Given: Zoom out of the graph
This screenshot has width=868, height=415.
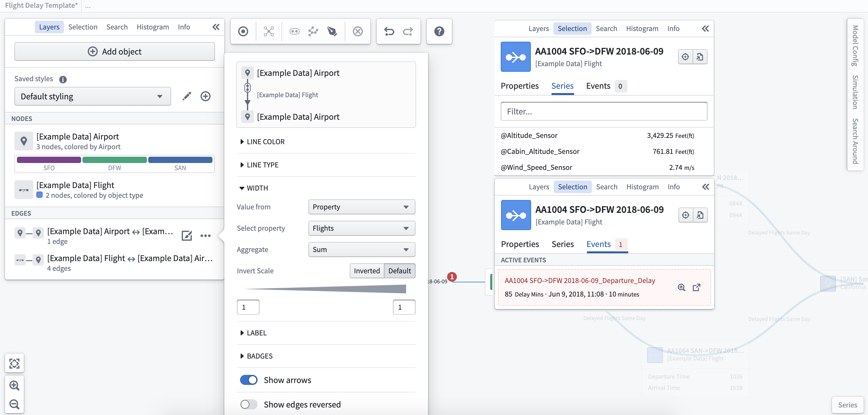Looking at the screenshot, I should coord(14,404).
